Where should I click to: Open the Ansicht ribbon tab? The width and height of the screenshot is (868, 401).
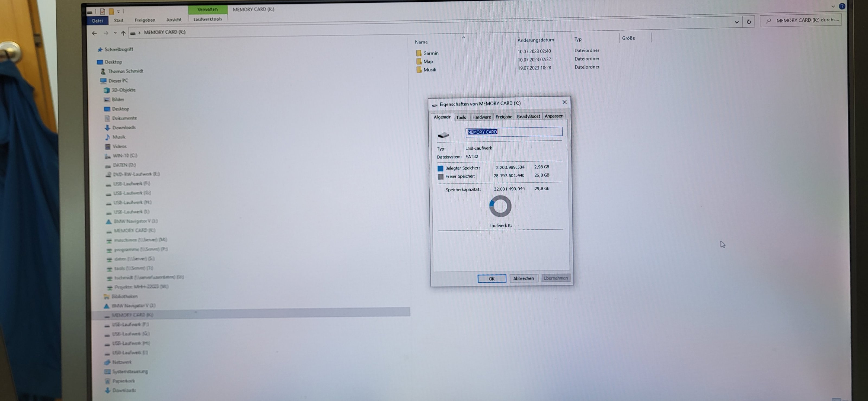click(174, 20)
